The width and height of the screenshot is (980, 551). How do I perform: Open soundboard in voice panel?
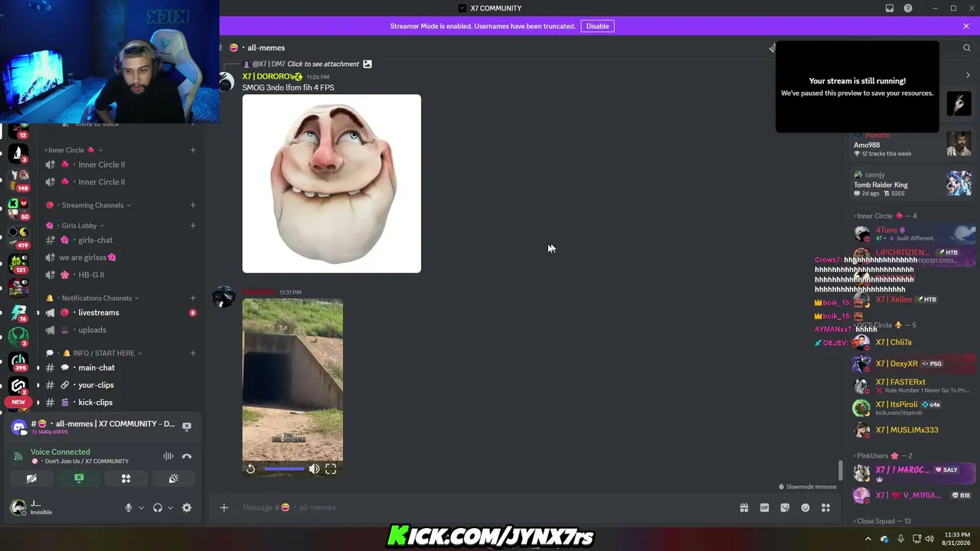click(x=174, y=478)
